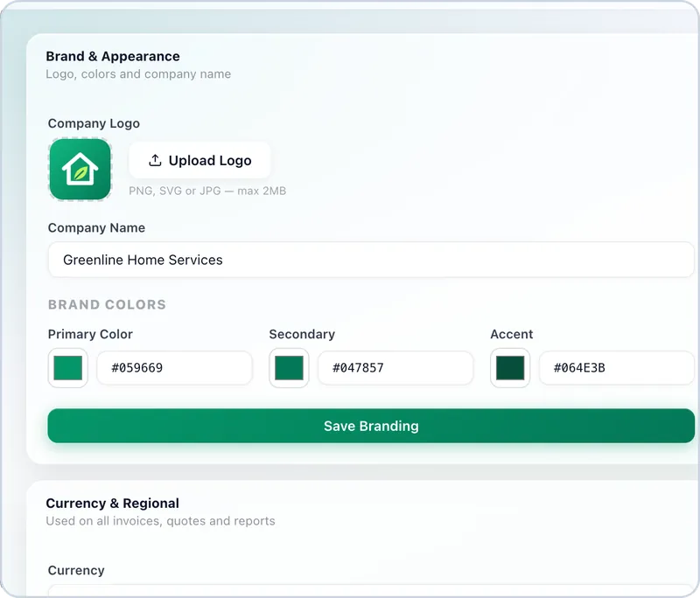
Task: Click the Currency field label
Action: pyautogui.click(x=76, y=570)
